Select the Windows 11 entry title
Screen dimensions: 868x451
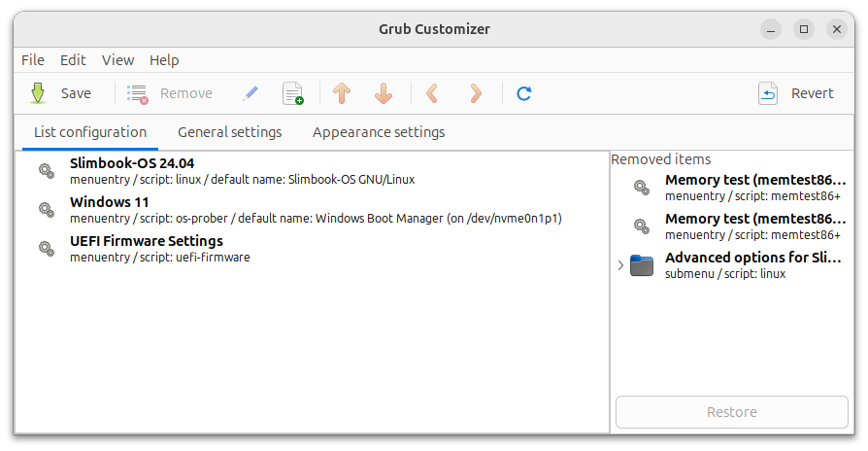(109, 202)
